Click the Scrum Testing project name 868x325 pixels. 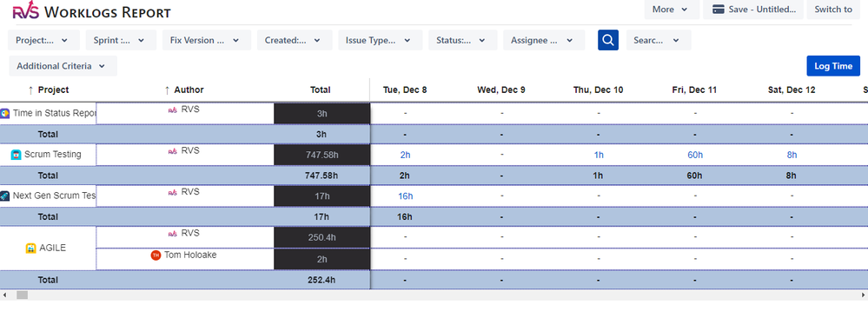(53, 155)
